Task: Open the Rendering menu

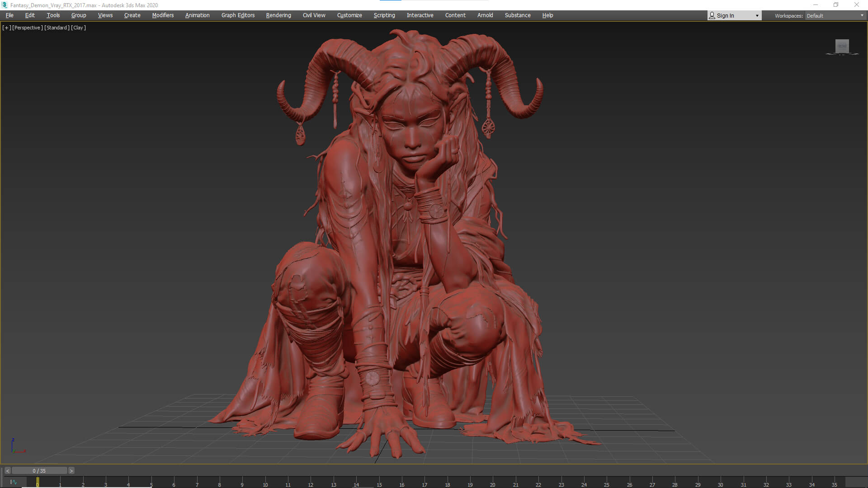Action: 278,15
